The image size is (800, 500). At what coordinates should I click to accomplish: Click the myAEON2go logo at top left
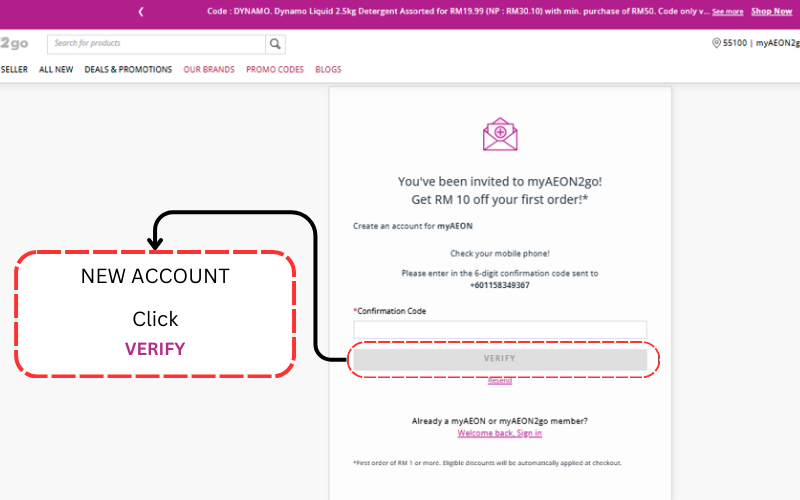pos(14,44)
